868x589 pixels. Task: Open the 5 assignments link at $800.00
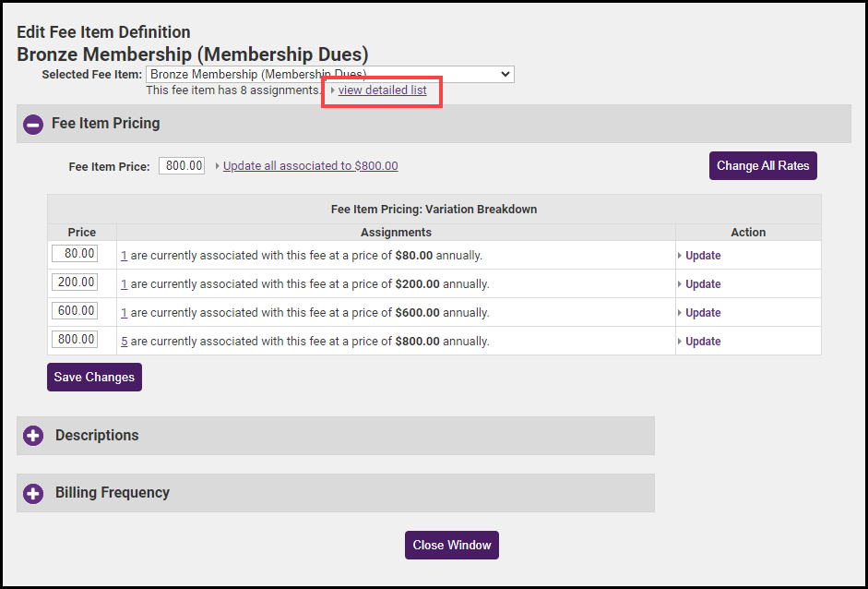coord(125,342)
